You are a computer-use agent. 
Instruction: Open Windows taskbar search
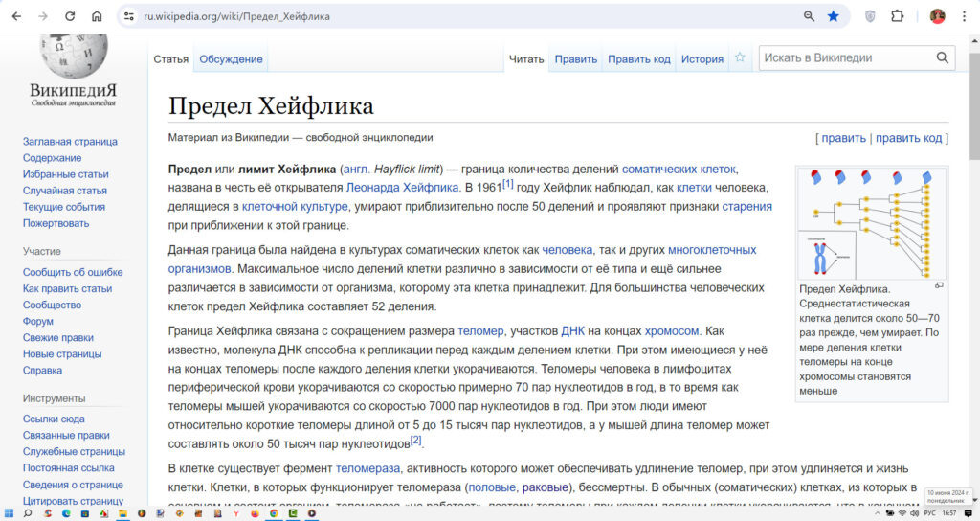[x=28, y=513]
